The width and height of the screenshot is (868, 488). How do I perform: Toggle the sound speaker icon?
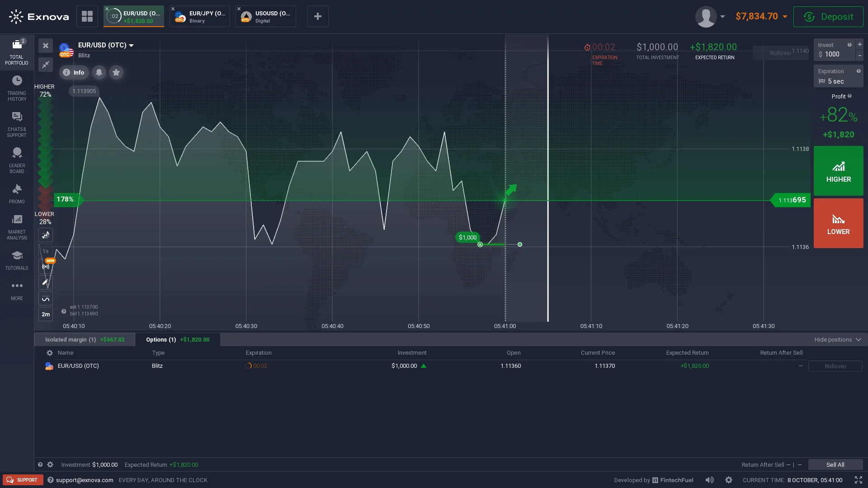(710, 480)
